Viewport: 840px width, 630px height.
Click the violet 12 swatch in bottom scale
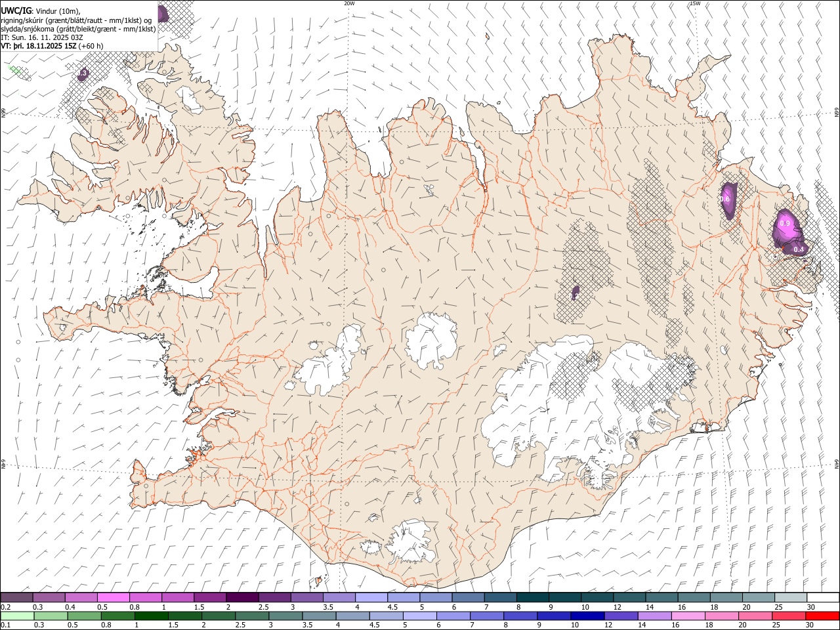pos(621,616)
